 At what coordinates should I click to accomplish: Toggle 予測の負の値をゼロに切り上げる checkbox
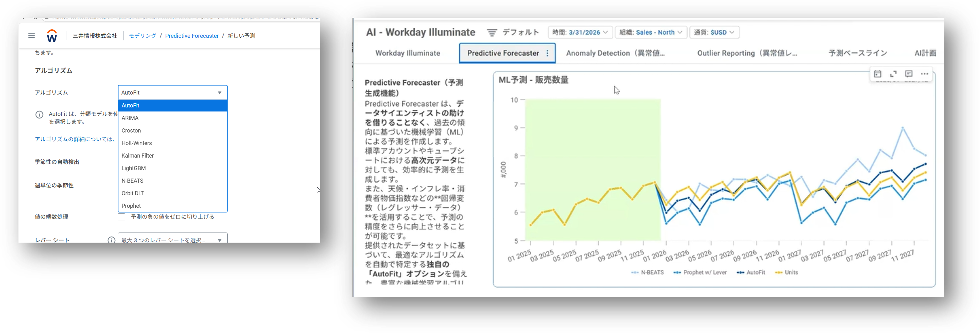pos(121,217)
